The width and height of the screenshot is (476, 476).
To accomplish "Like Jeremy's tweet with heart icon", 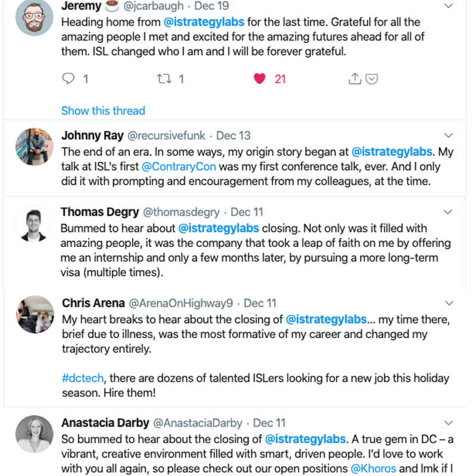I will click(x=259, y=79).
